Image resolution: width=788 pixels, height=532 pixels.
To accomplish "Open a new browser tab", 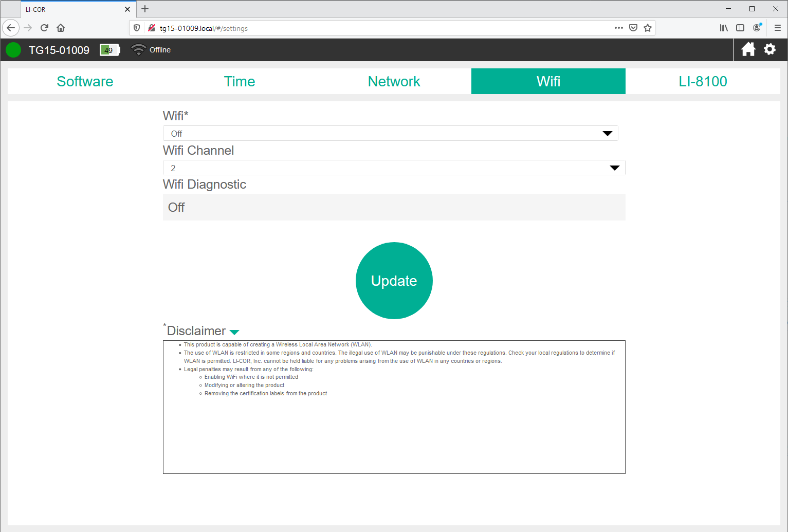I will pos(145,9).
